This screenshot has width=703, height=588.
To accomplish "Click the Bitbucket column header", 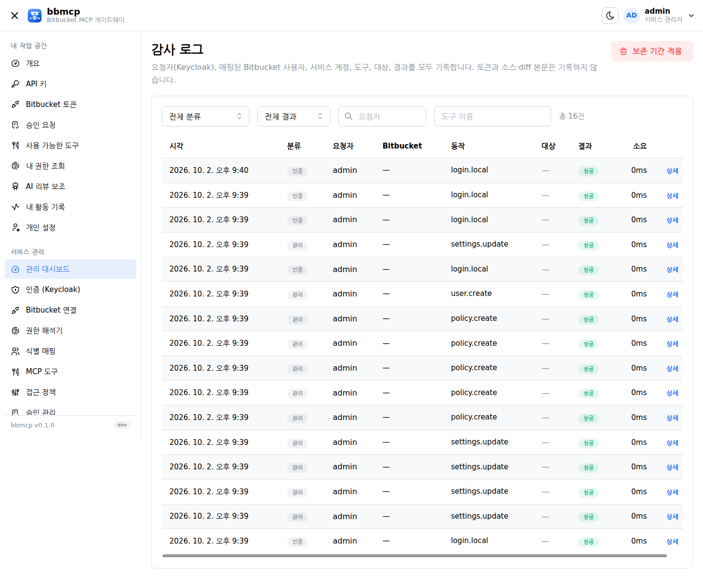I will (402, 146).
